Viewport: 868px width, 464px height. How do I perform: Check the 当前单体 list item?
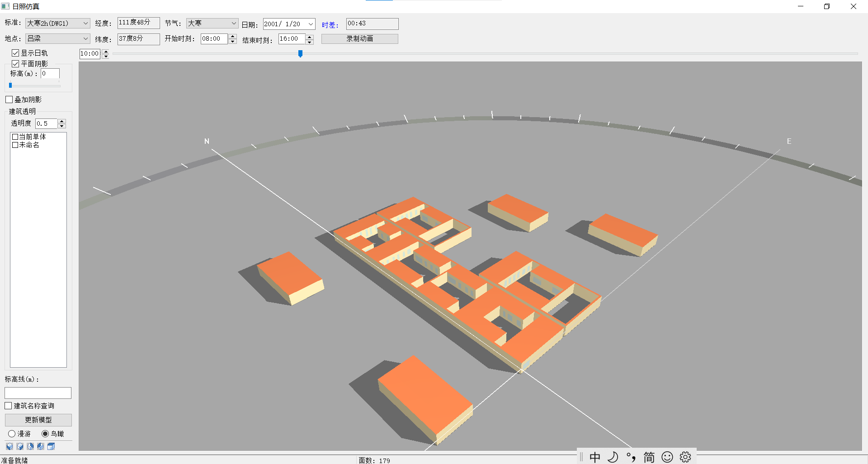coord(15,137)
